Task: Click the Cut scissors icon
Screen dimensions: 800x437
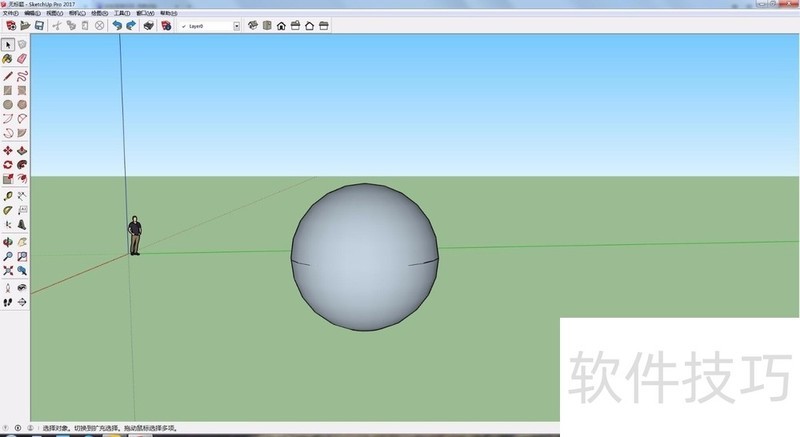Action: [x=57, y=25]
